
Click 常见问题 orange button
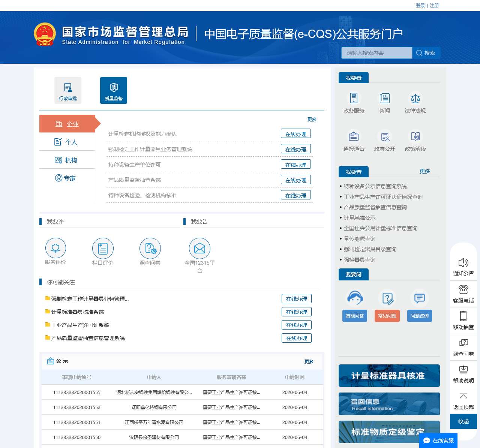click(x=387, y=316)
